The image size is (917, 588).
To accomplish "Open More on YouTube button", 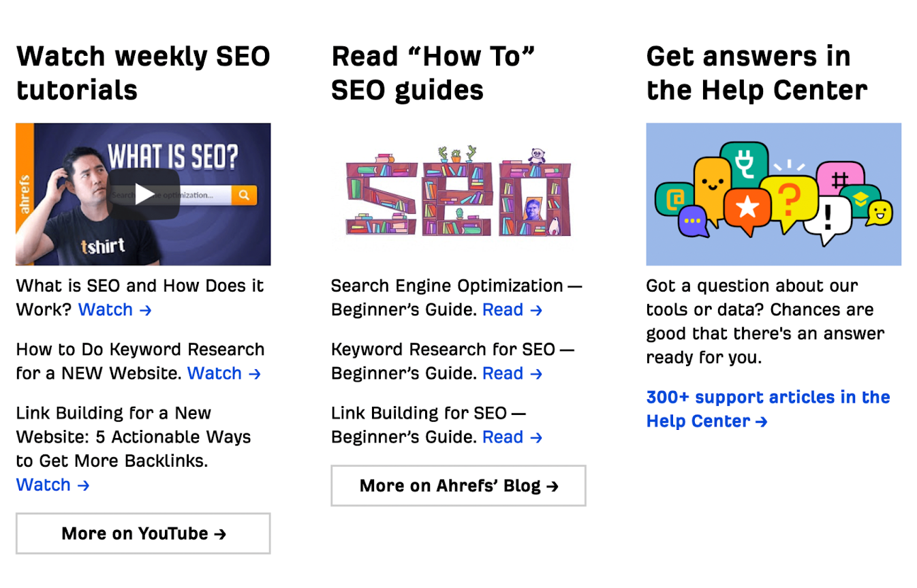I will (143, 533).
